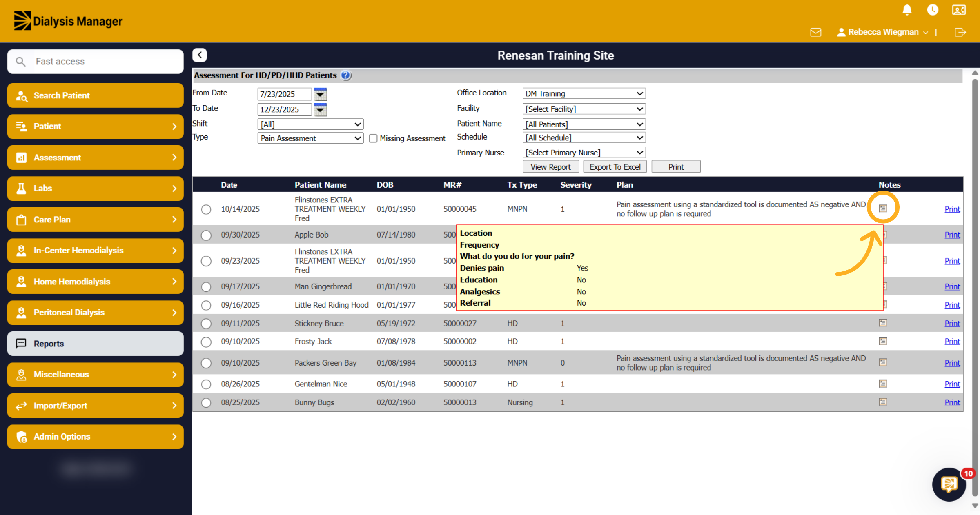The width and height of the screenshot is (980, 515).
Task: Select radio button for Bunny Bugs row
Action: click(x=206, y=402)
